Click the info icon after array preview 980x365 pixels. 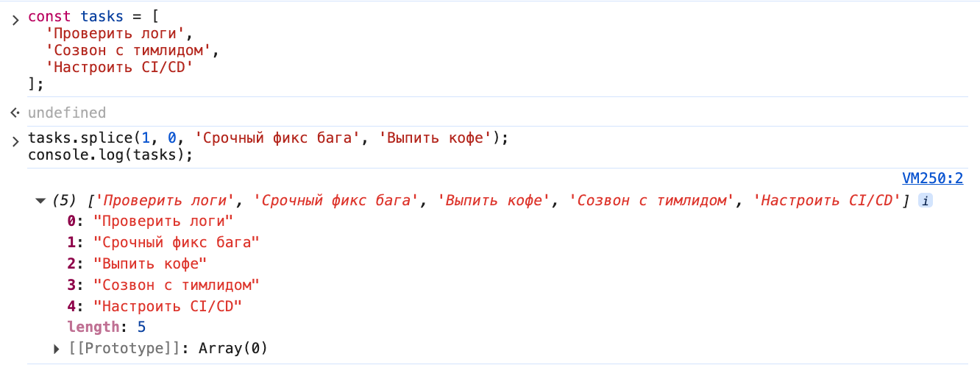point(926,201)
